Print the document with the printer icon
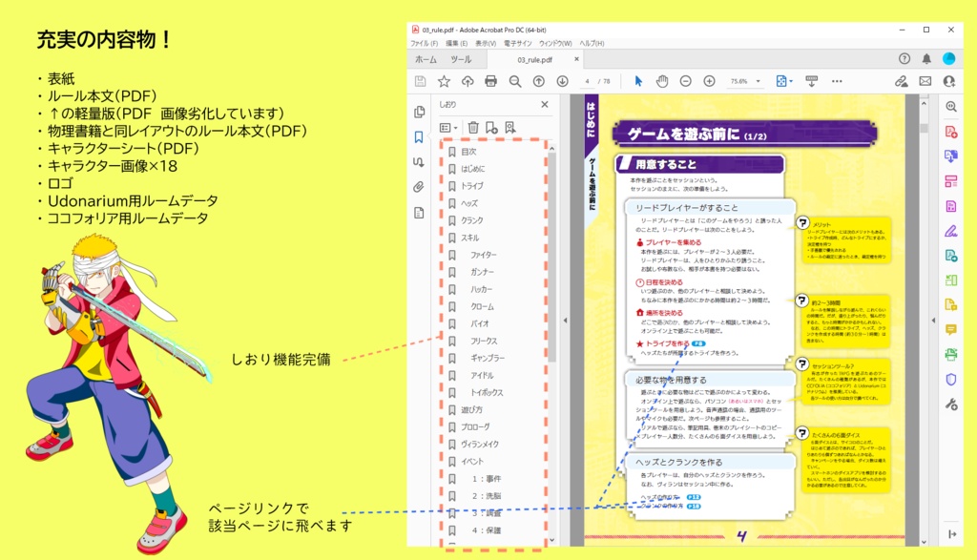The image size is (977, 560). pyautogui.click(x=491, y=82)
